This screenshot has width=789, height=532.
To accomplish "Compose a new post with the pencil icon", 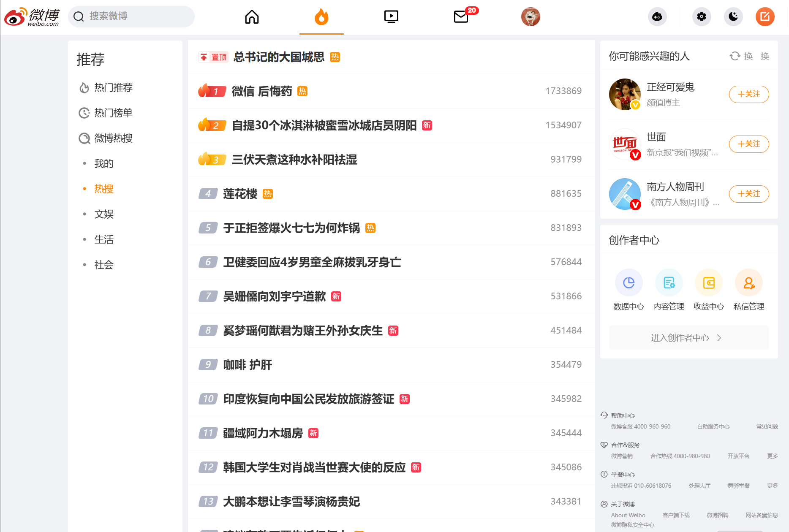I will tap(765, 17).
